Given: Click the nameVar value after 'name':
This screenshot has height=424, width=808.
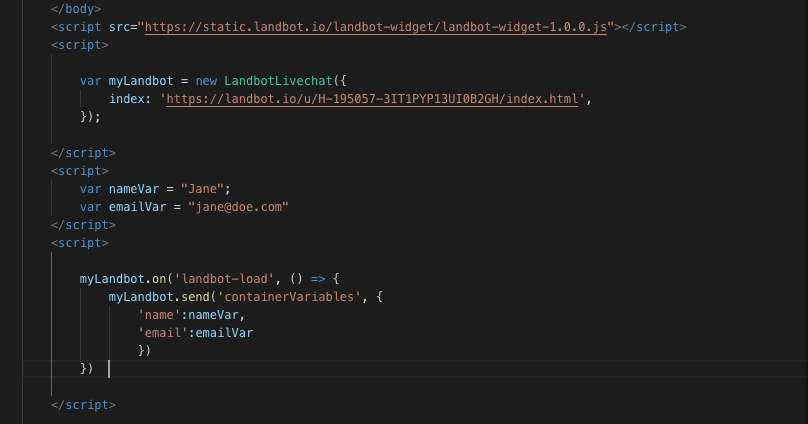Looking at the screenshot, I should [x=213, y=315].
